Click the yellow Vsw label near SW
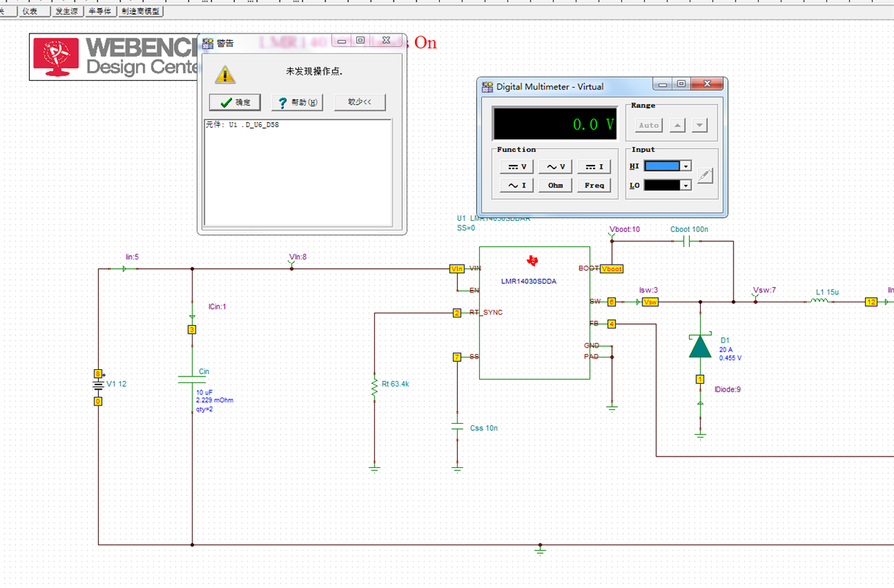Viewport: 894px width, 588px height. [651, 302]
